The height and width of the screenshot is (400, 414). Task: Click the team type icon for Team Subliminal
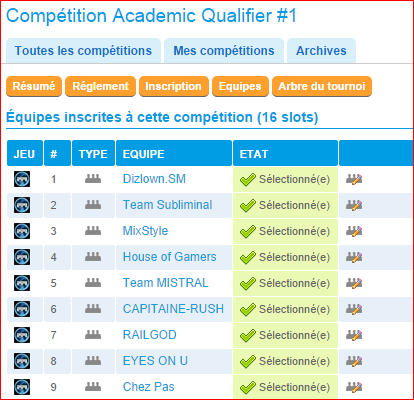(93, 205)
